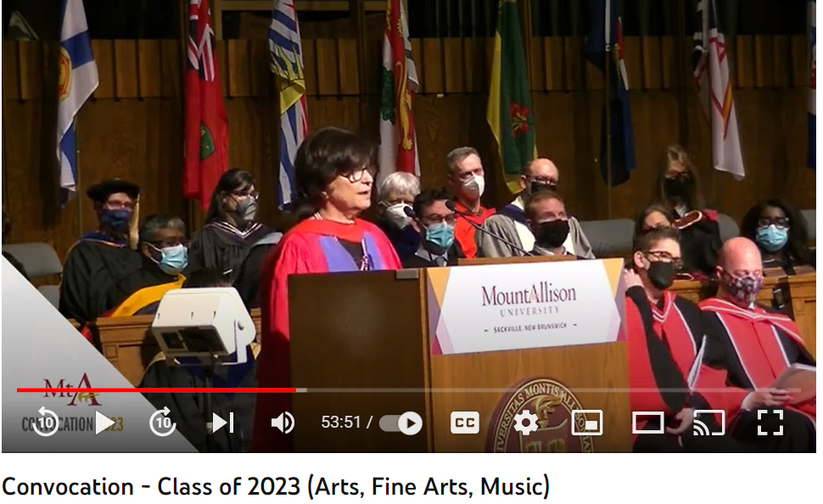
Task: Seek to unplayed part of progress bar
Action: coord(548,390)
